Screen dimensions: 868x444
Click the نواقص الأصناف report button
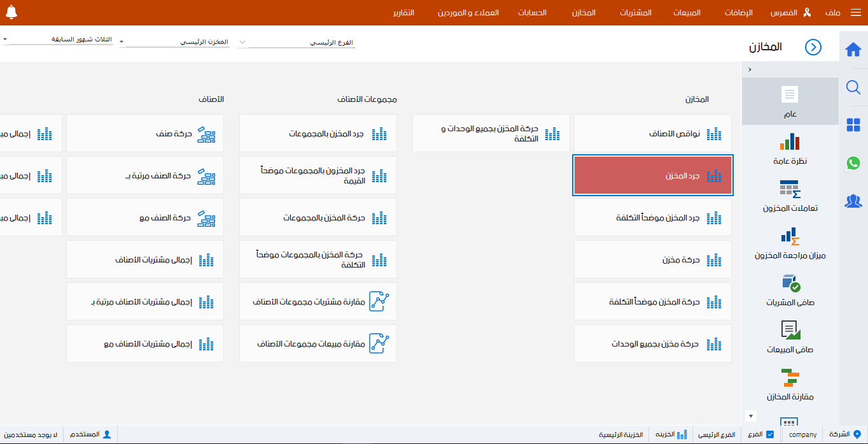pos(653,133)
